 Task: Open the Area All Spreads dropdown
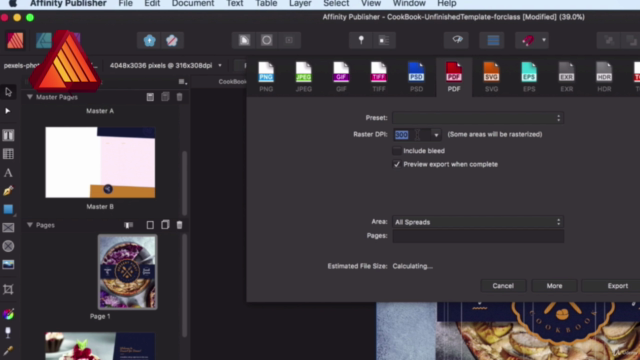[x=478, y=222]
